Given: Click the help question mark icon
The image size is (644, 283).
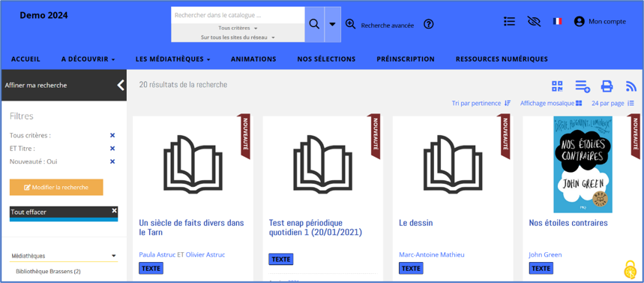Looking at the screenshot, I should tap(428, 24).
